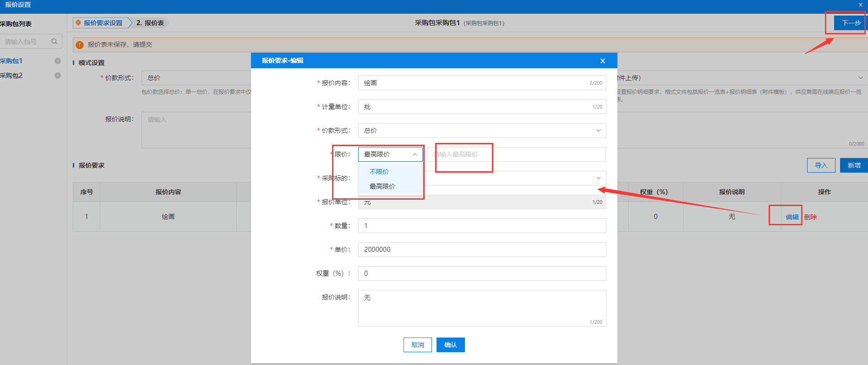Click the 取消 button
This screenshot has width=868, height=365.
point(418,345)
